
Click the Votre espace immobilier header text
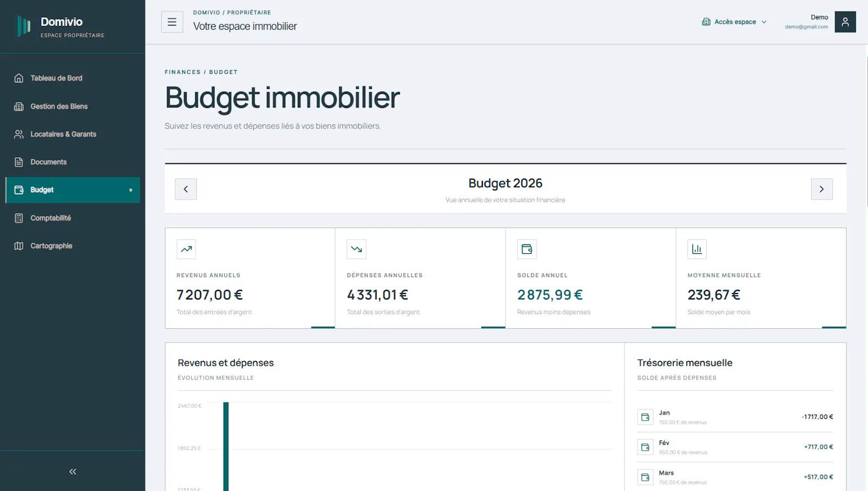pyautogui.click(x=245, y=26)
